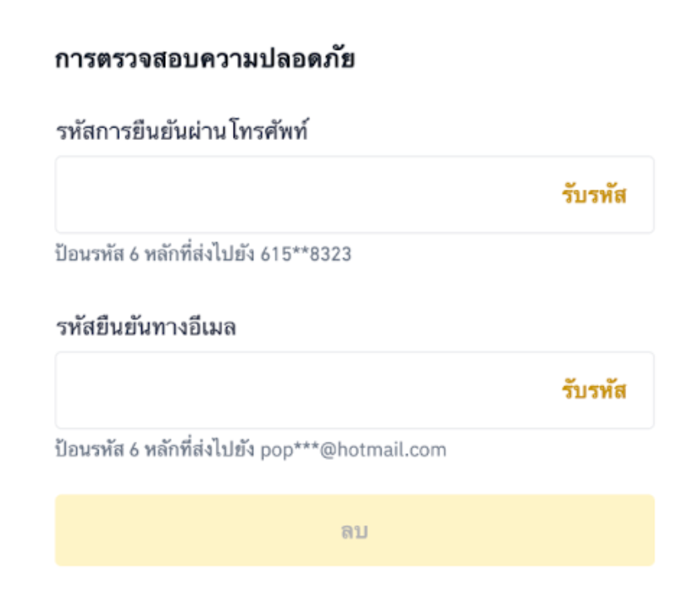The height and width of the screenshot is (600, 700).
Task: Click the รหัสการยืนยันผ่านโทรศัพท์ label
Action: tap(182, 131)
